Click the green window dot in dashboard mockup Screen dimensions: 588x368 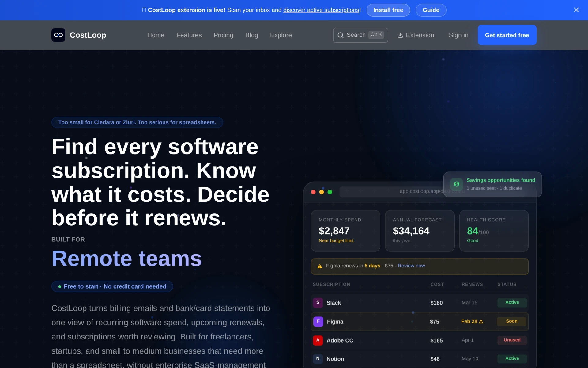[x=330, y=192]
